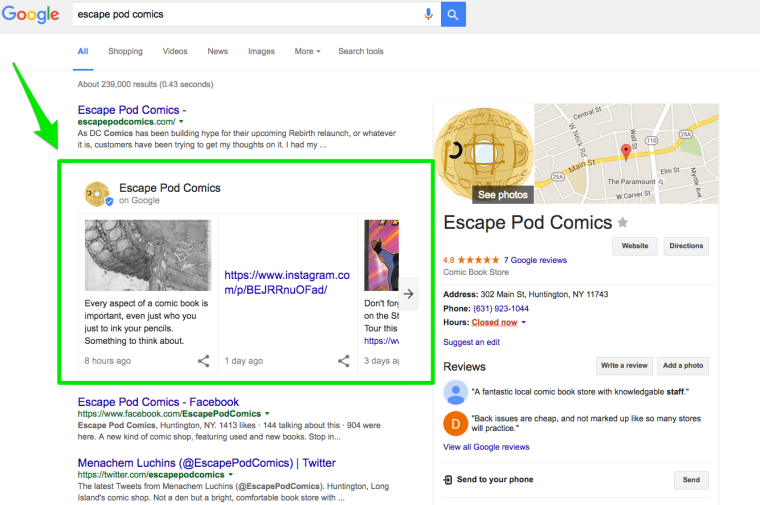760x505 pixels.
Task: Switch to the Shopping tab
Action: [x=126, y=51]
